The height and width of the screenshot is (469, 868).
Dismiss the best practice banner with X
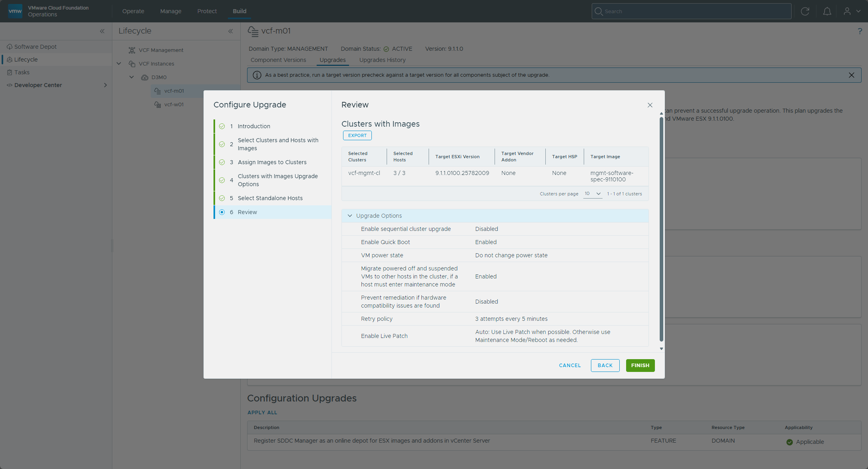852,75
